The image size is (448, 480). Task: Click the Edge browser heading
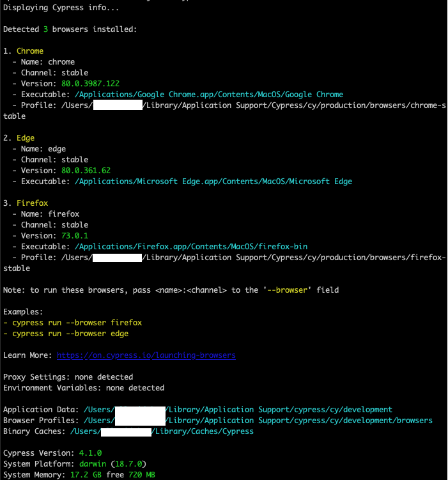[26, 138]
